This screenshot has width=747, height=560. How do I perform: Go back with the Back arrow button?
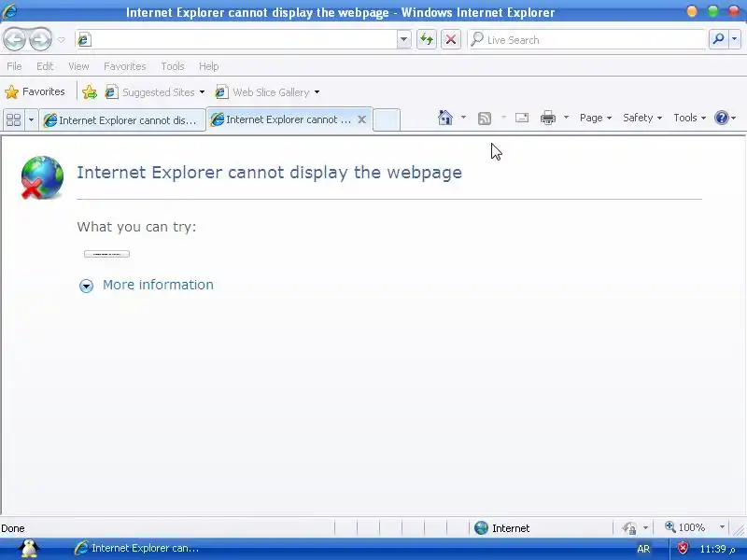click(14, 39)
